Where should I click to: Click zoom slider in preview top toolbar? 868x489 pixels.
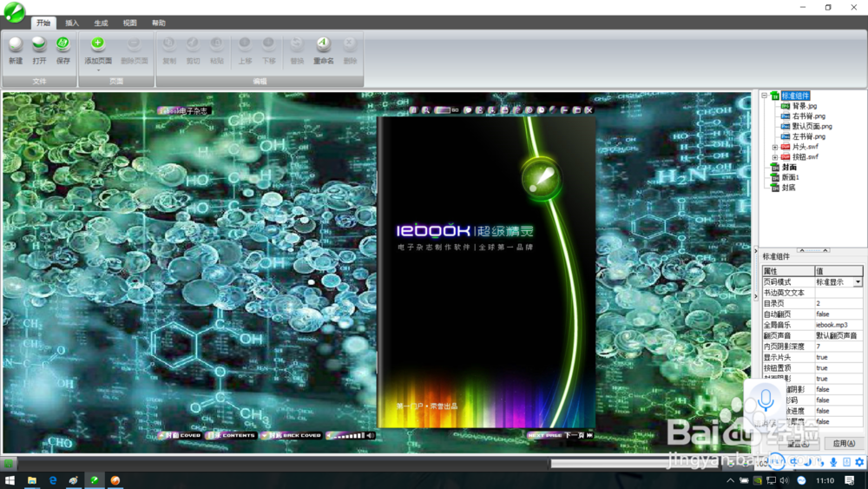click(443, 110)
